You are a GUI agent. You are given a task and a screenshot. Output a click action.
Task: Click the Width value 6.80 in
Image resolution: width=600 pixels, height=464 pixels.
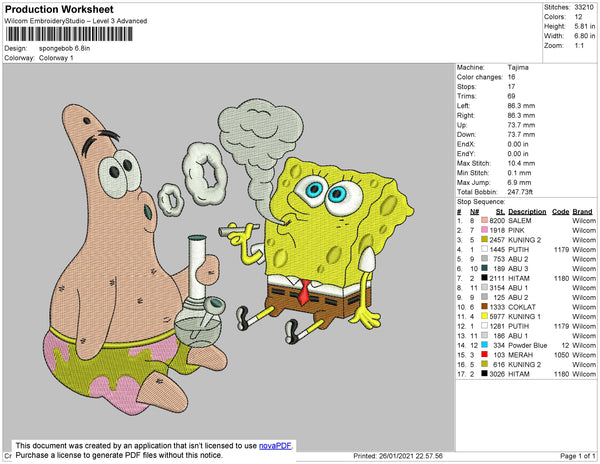coord(584,36)
